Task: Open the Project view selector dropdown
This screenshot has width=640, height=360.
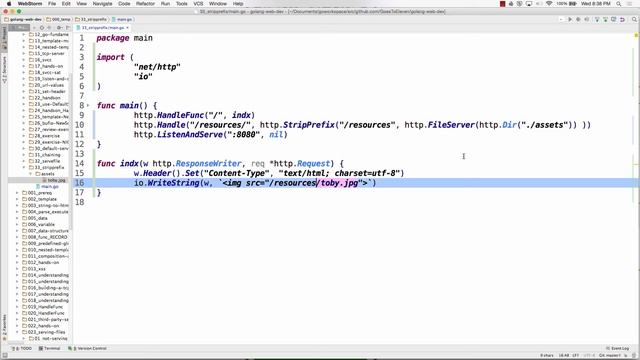Action: (x=19, y=28)
